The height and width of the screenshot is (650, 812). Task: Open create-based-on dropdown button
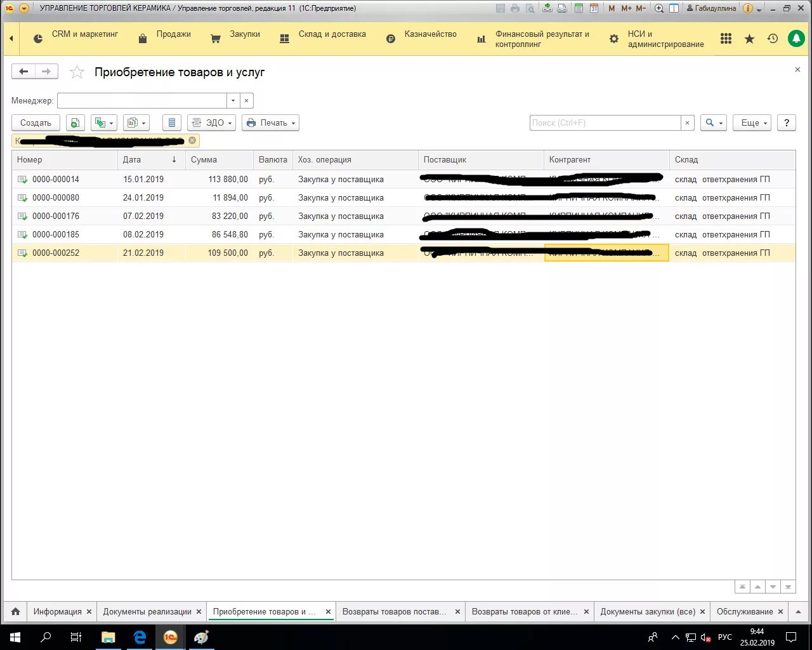104,123
